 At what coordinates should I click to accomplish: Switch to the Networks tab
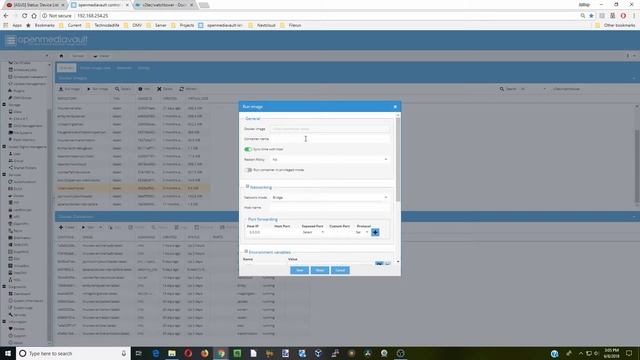pyautogui.click(x=124, y=68)
